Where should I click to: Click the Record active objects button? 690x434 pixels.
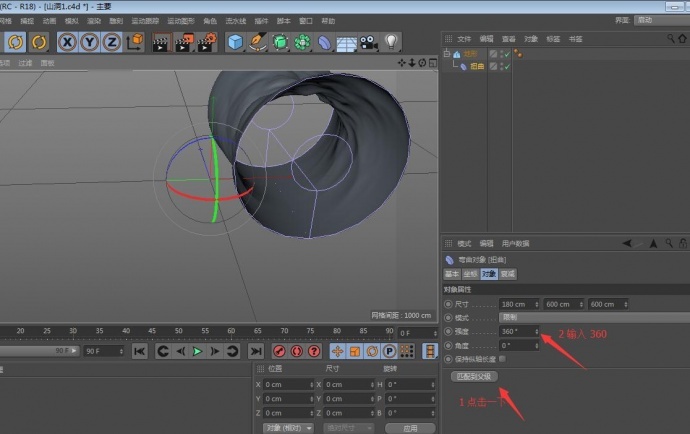[279, 351]
